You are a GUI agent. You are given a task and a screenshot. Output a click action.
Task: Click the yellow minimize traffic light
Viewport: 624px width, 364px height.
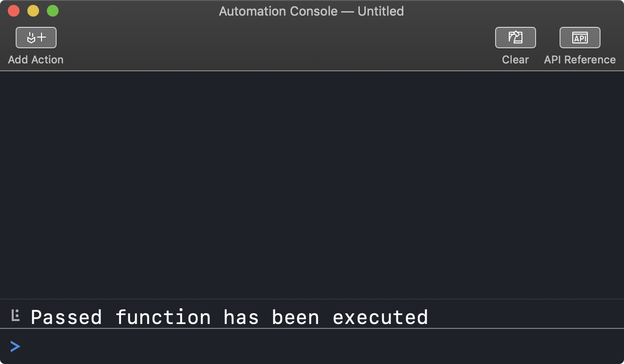coord(33,10)
